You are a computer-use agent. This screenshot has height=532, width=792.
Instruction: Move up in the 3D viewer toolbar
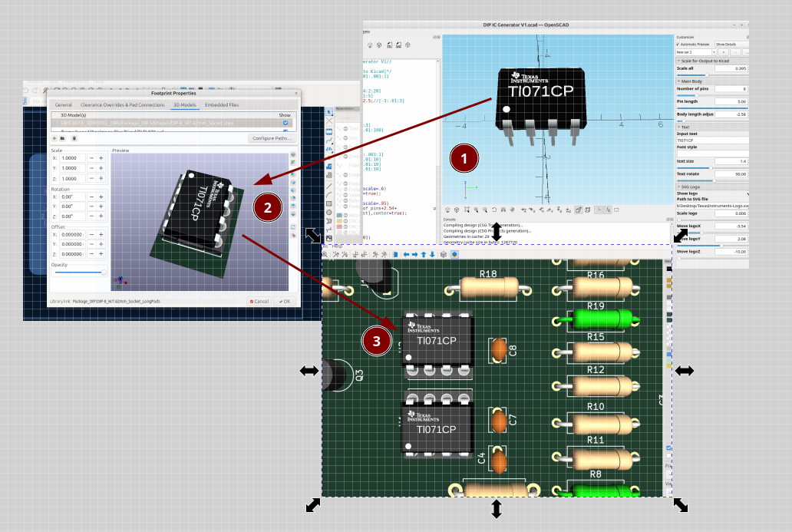pos(424,255)
